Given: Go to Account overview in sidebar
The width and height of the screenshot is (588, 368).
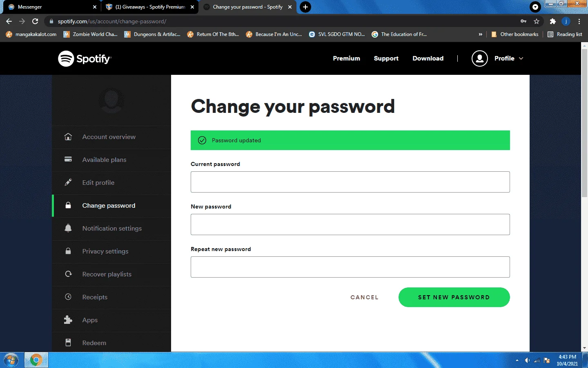Looking at the screenshot, I should click(109, 137).
